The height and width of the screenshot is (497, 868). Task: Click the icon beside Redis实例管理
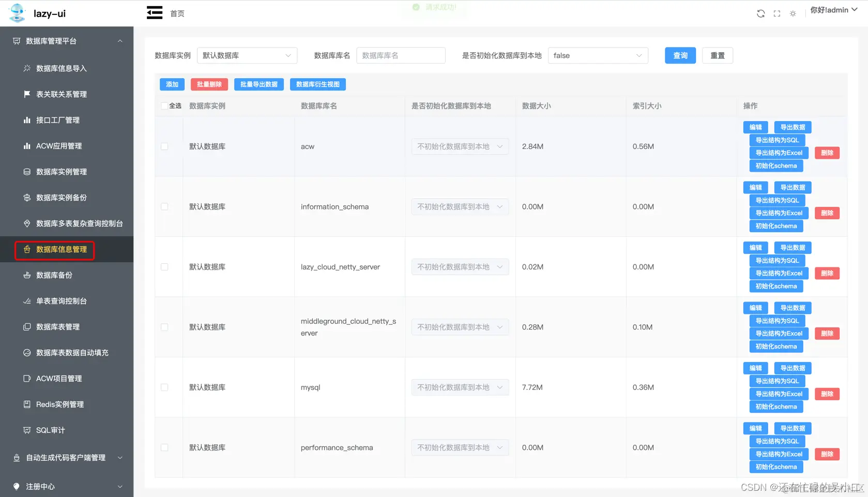[x=27, y=404]
